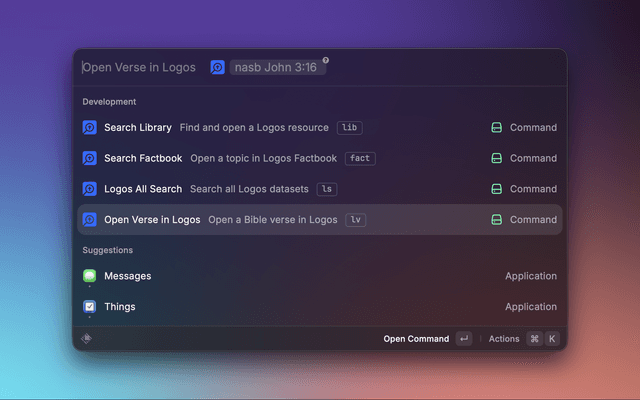Click the "nasb John 3:16" argument field
The width and height of the screenshot is (640, 400).
coord(276,67)
